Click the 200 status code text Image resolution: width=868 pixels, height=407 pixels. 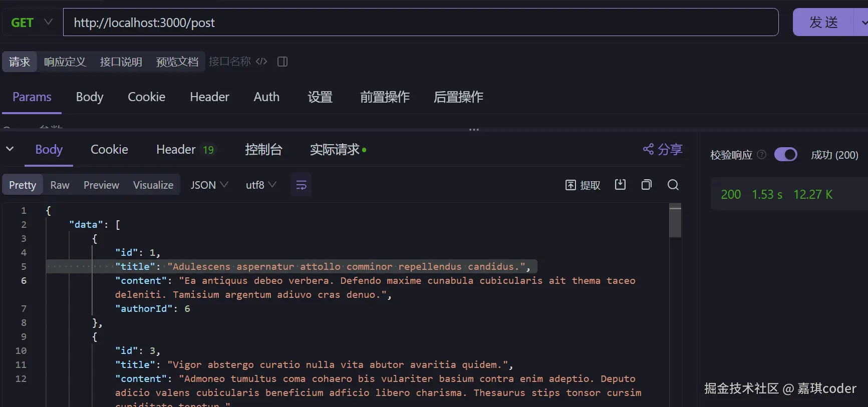[731, 194]
